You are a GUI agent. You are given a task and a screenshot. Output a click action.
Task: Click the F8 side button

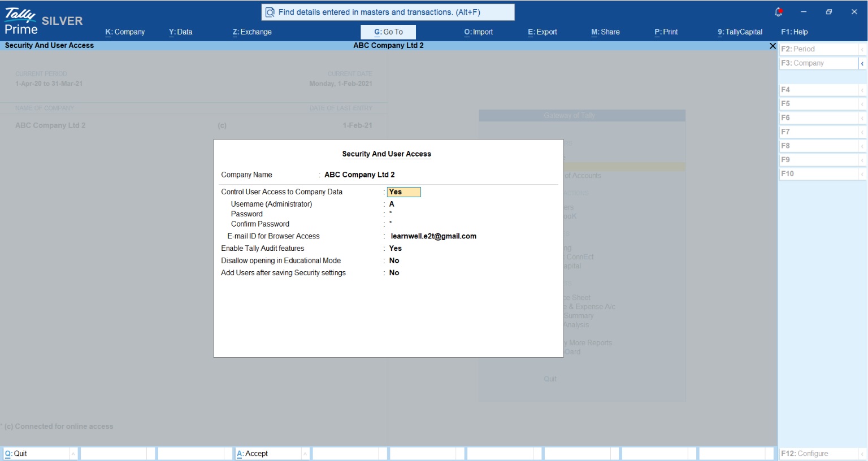tap(818, 146)
